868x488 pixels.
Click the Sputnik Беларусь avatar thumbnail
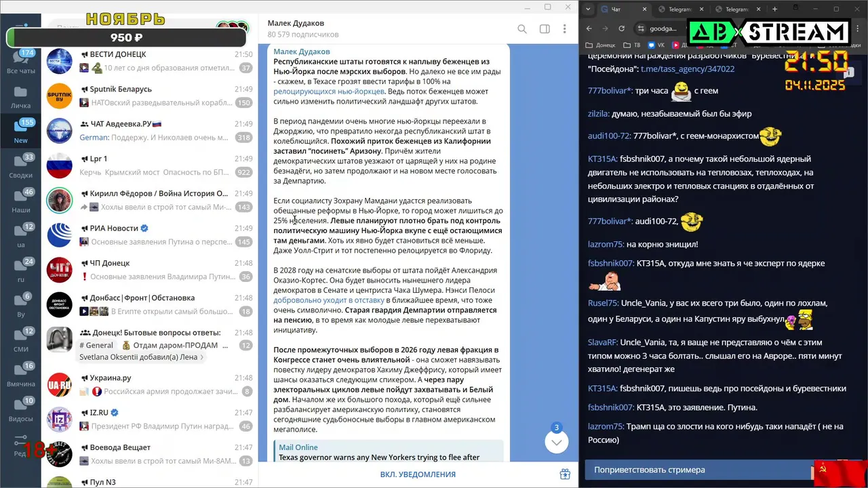59,96
